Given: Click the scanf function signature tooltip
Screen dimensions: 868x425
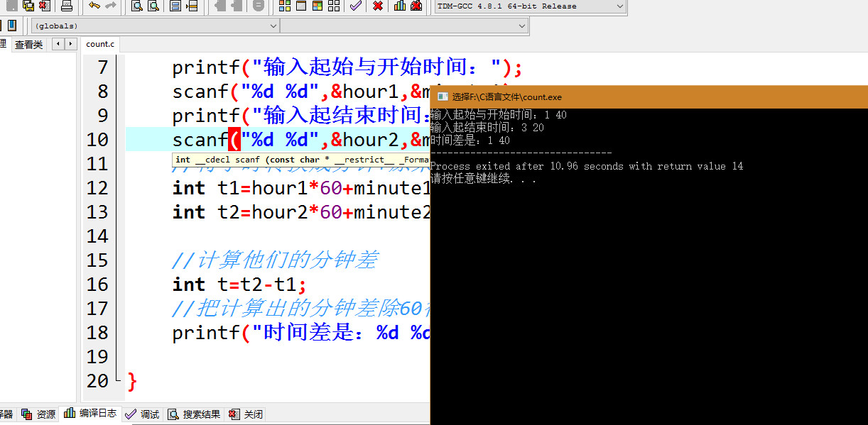Looking at the screenshot, I should 301,160.
